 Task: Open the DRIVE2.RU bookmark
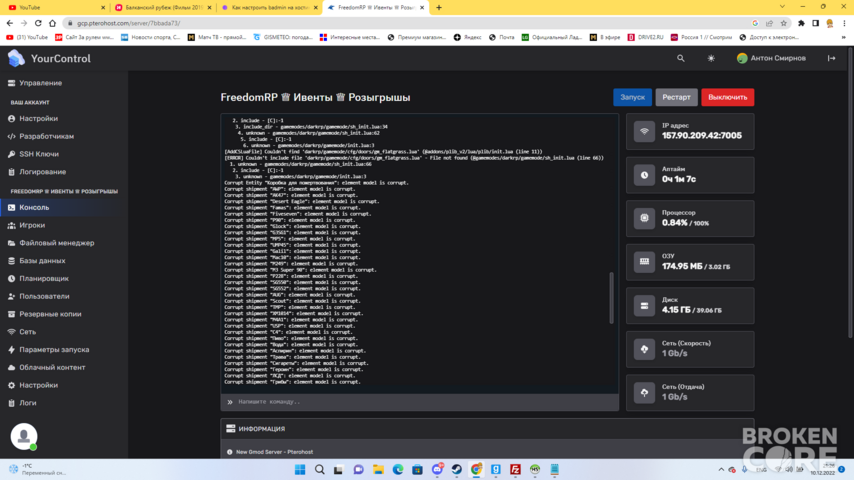click(x=646, y=37)
